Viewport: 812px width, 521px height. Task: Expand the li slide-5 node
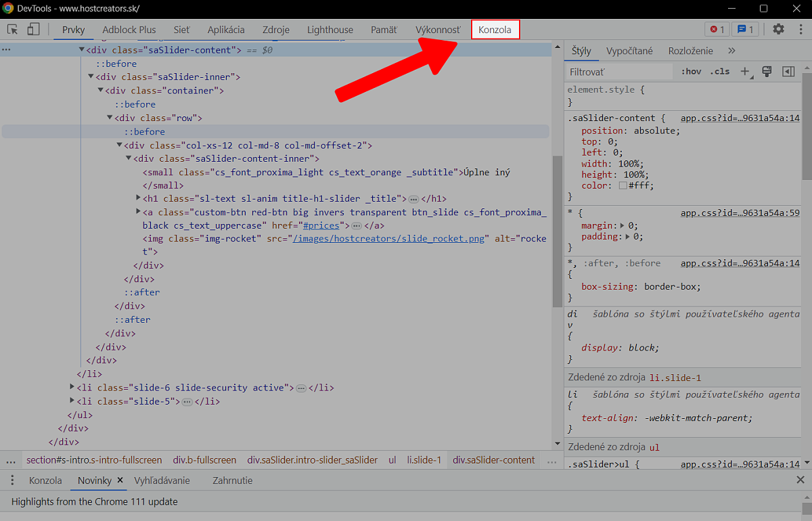72,401
